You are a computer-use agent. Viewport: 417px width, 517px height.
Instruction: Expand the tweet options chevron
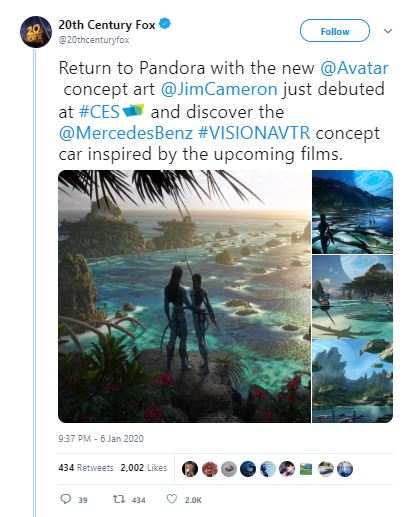(388, 31)
